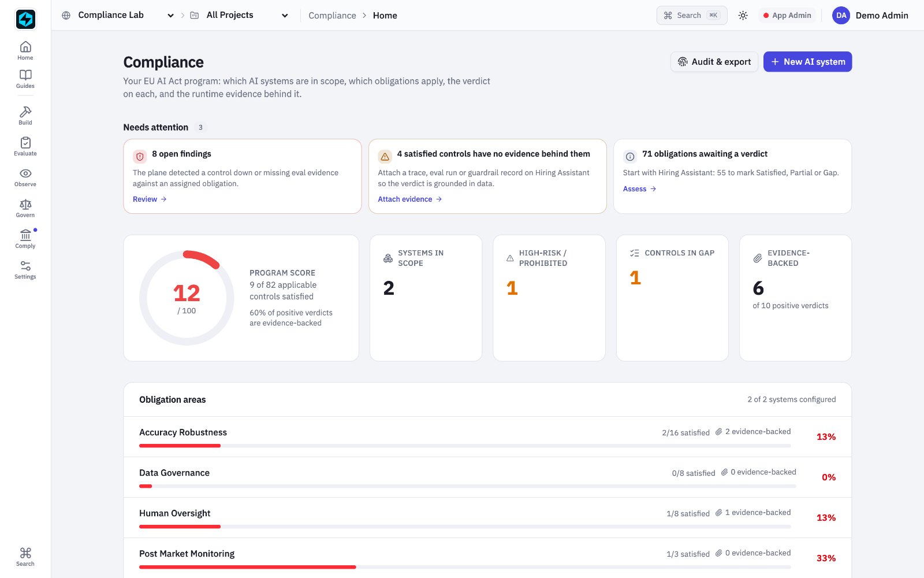Click paperclip icon in Human Oversight row

tap(719, 513)
